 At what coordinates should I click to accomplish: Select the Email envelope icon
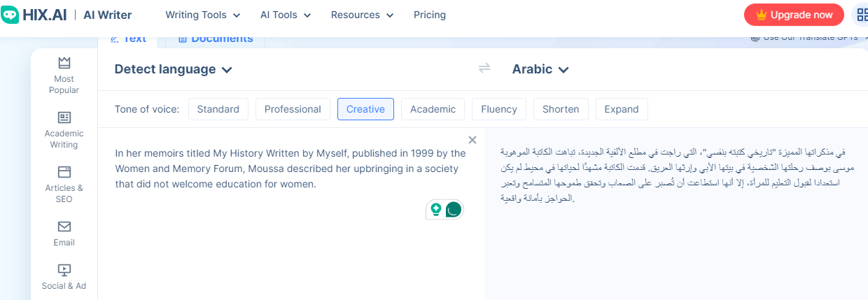[64, 227]
